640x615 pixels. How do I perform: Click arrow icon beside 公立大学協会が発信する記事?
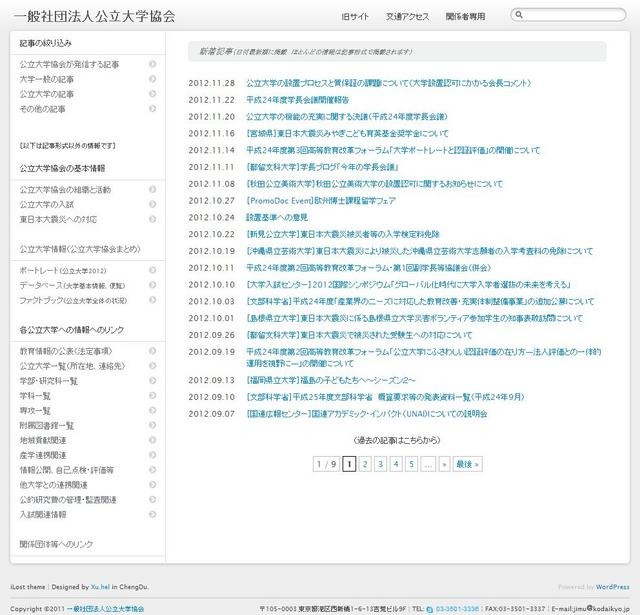pos(152,64)
